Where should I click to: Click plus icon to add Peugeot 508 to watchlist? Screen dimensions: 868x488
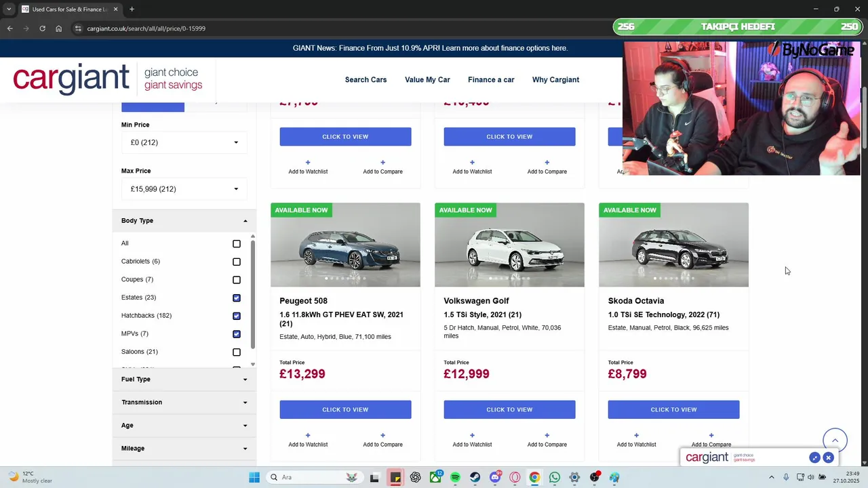click(308, 435)
